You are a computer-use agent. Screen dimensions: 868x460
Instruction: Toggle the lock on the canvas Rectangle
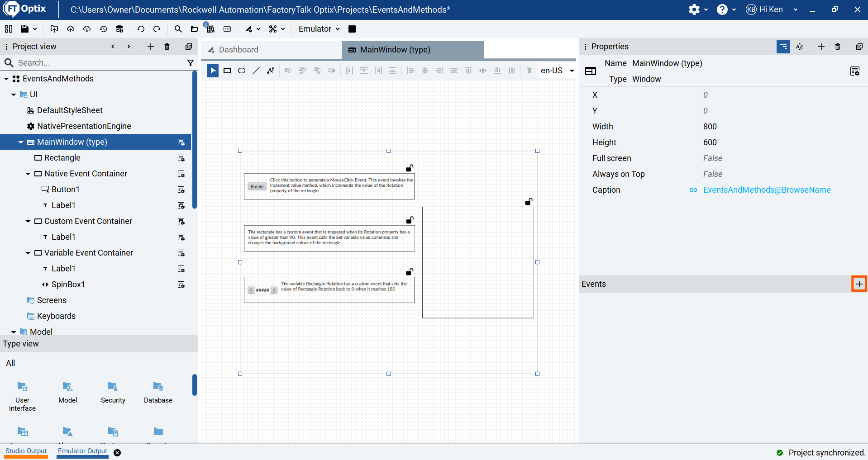click(x=529, y=202)
